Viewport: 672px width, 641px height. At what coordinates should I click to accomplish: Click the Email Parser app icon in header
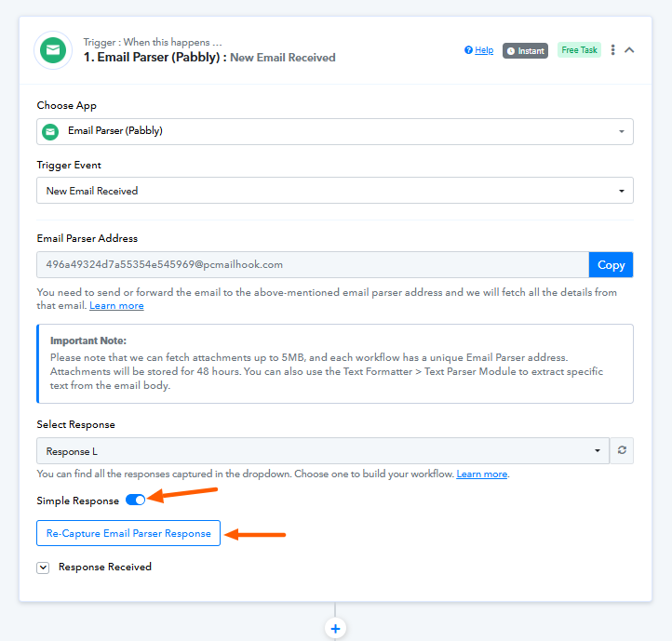53,50
